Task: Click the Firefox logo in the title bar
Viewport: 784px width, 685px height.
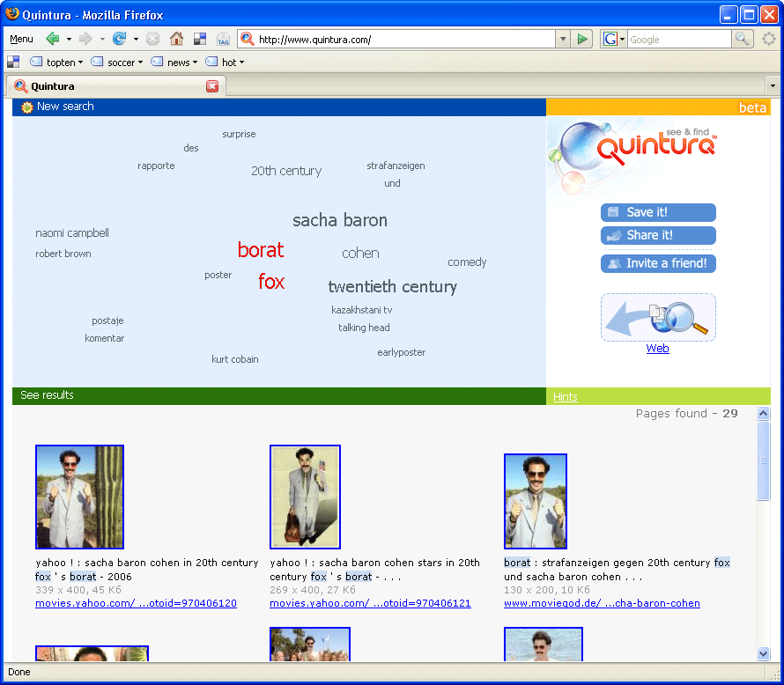Action: coord(12,14)
